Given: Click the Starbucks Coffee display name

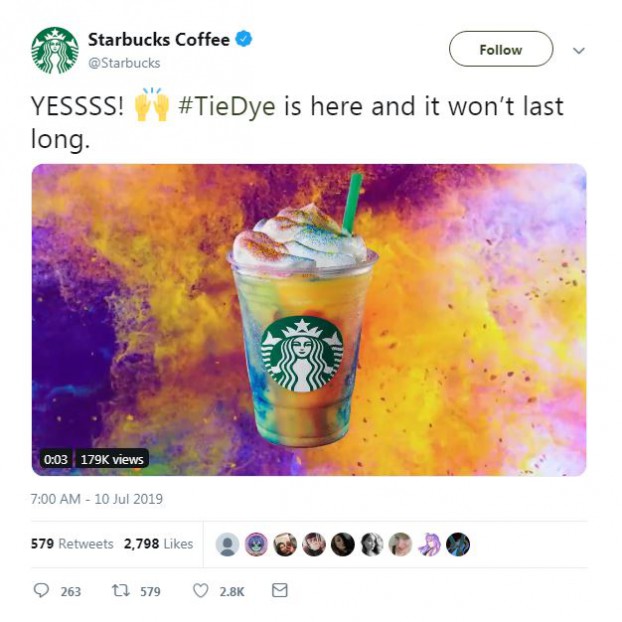Looking at the screenshot, I should 159,39.
